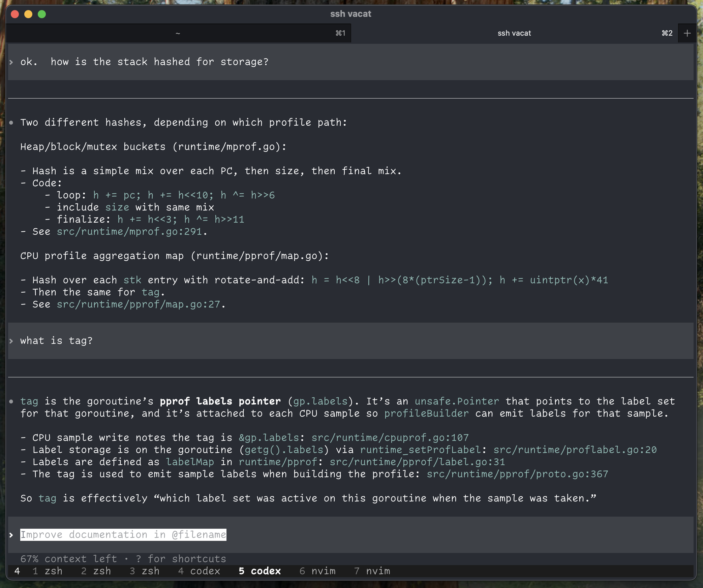Click the 67% context left status
This screenshot has height=588, width=703.
pyautogui.click(x=68, y=559)
